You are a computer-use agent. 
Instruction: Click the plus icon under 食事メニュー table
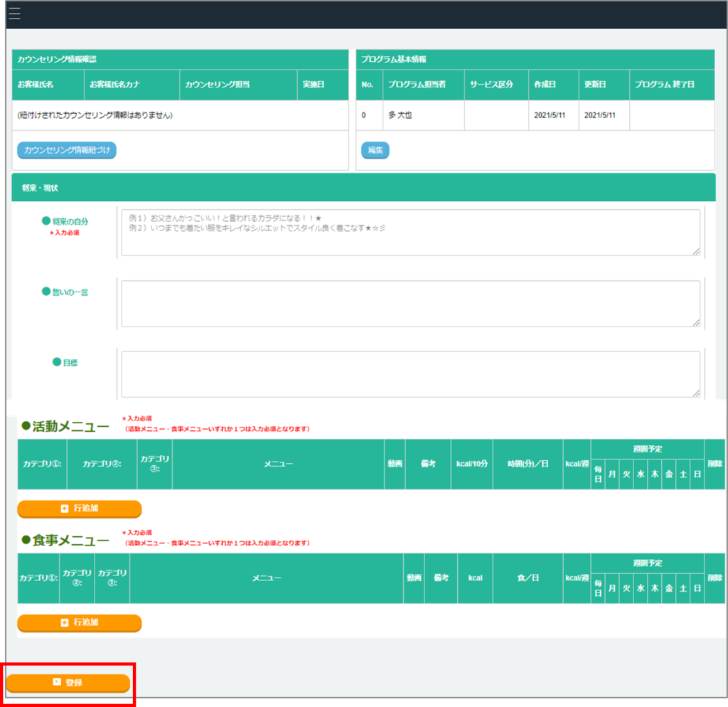(x=65, y=623)
